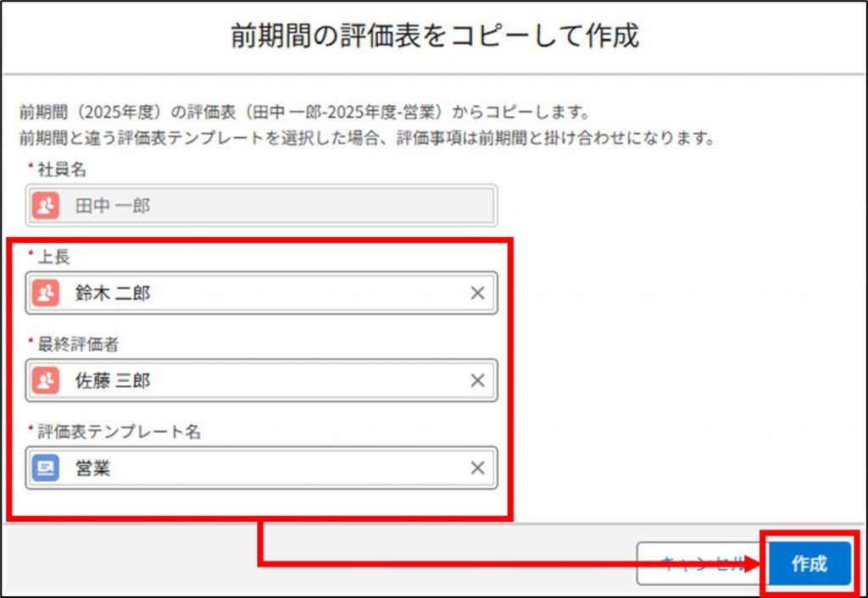Click the note about 前期間と違う評価表テンプレート
This screenshot has height=598, width=868.
pyautogui.click(x=366, y=138)
